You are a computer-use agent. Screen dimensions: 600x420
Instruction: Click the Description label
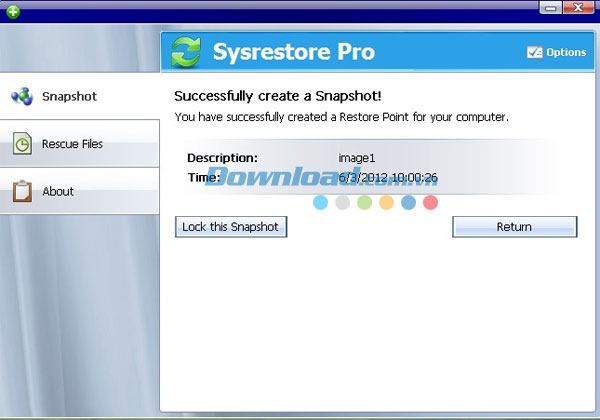click(x=223, y=158)
